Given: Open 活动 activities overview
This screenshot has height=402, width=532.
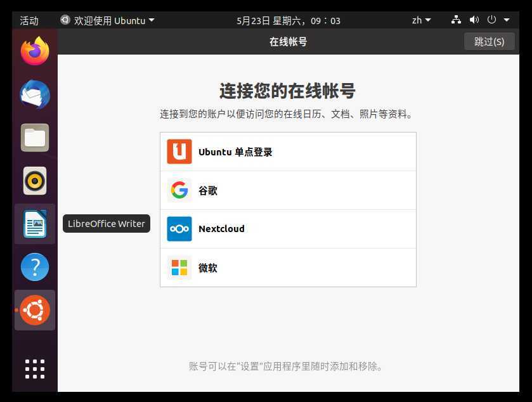Looking at the screenshot, I should click(x=29, y=21).
